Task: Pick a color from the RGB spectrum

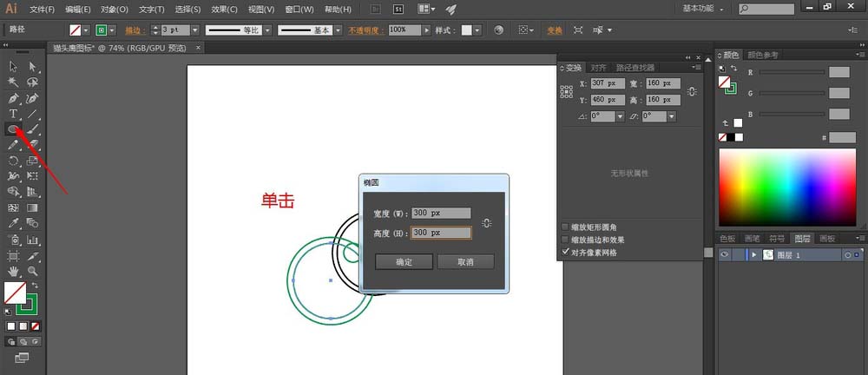Action: coord(787,187)
